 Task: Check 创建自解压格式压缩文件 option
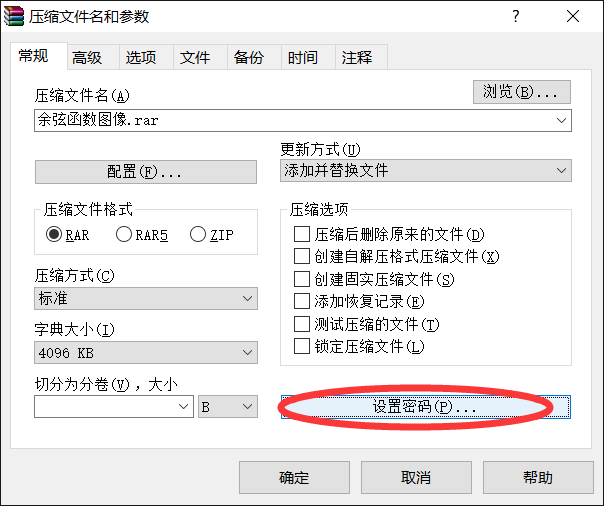[302, 257]
